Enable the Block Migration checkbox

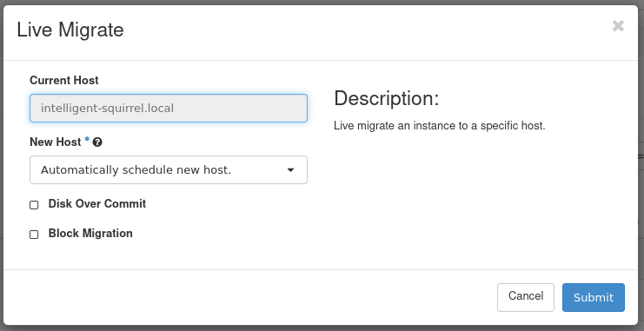pyautogui.click(x=34, y=234)
